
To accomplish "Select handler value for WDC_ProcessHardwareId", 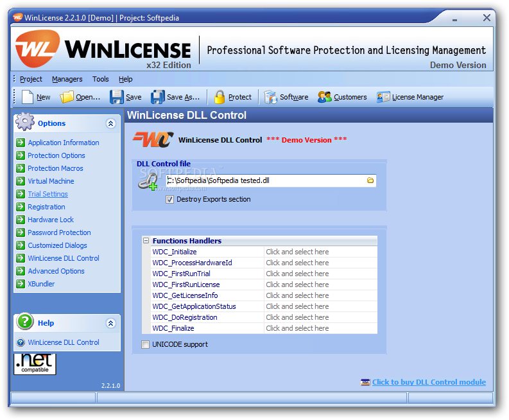I will tap(320, 263).
